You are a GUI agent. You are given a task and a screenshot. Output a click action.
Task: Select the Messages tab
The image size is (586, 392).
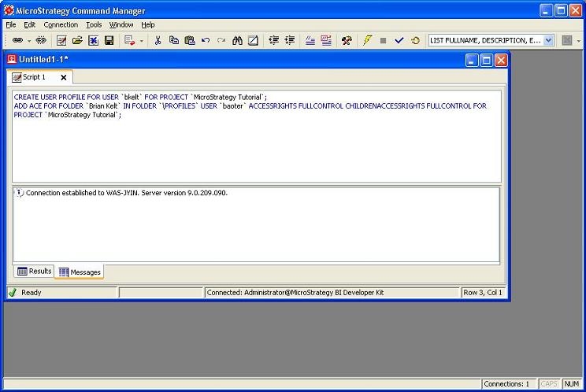80,272
